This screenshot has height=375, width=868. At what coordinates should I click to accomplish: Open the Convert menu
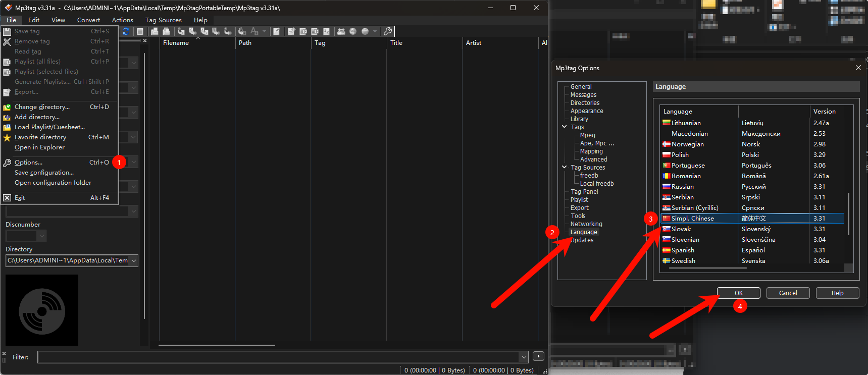[88, 20]
